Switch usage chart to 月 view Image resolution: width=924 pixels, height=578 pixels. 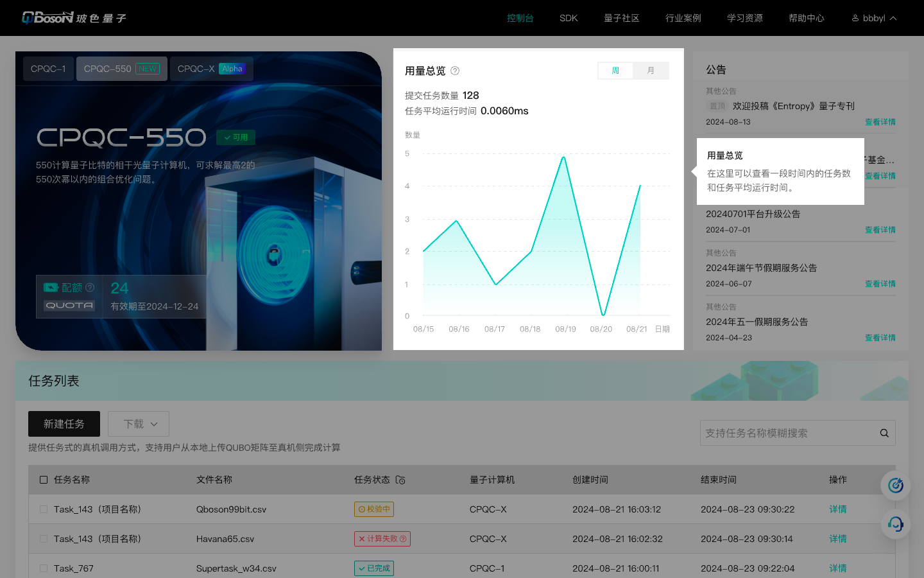point(651,71)
